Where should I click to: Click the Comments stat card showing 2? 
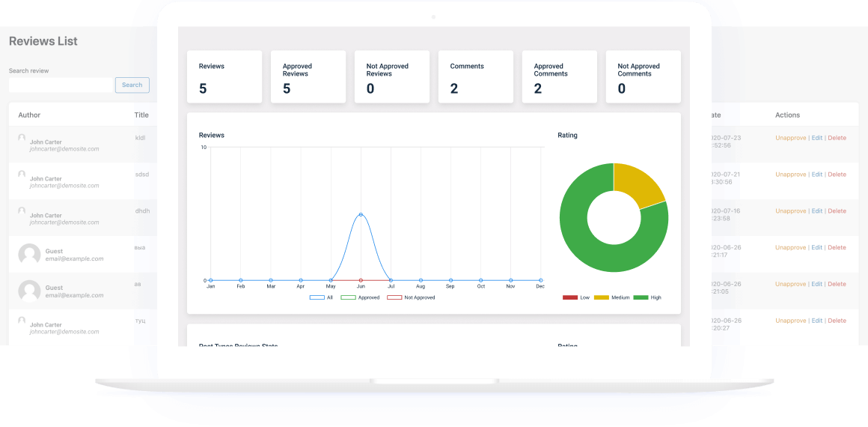[476, 76]
